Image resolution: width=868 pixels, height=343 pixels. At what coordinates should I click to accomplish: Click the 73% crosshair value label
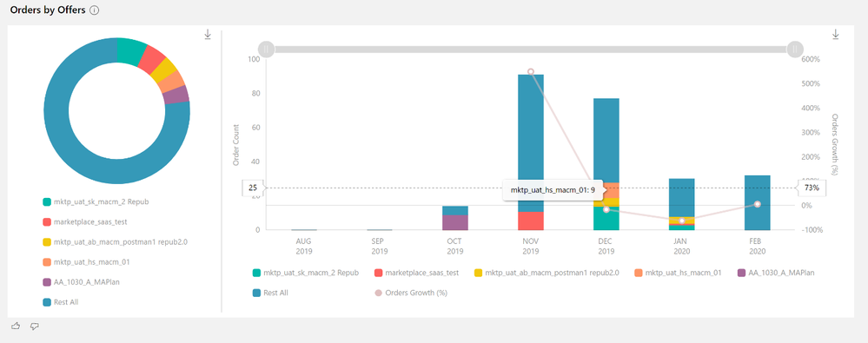812,188
